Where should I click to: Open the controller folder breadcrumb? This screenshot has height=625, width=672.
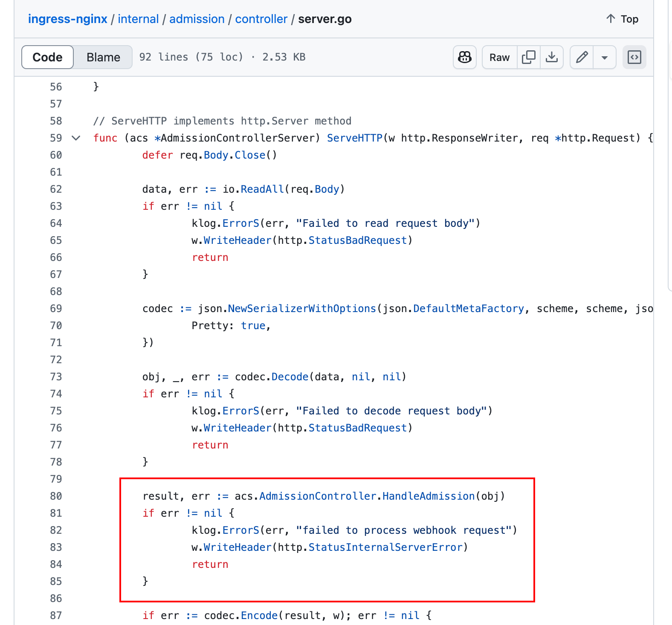point(261,19)
